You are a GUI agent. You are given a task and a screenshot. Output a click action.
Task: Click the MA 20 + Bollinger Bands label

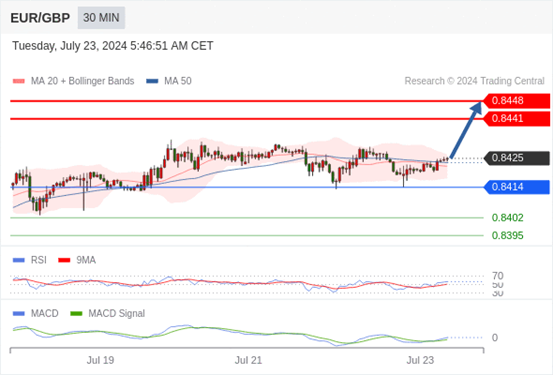(83, 81)
